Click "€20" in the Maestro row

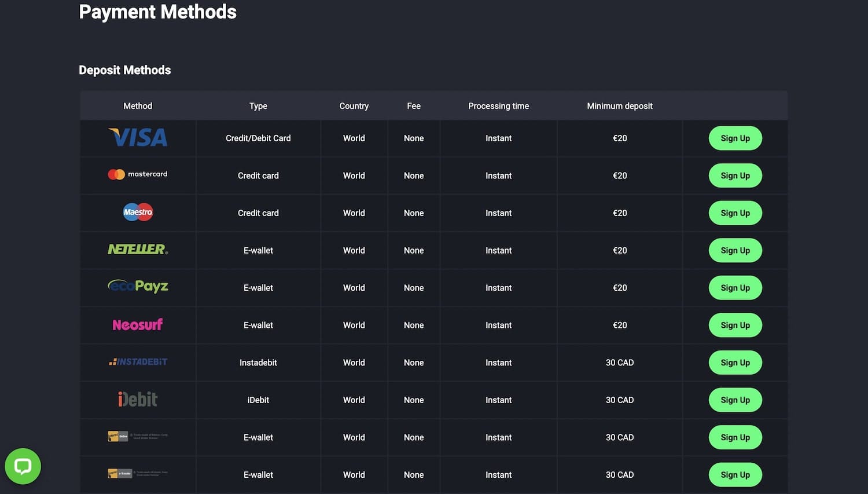tap(620, 213)
